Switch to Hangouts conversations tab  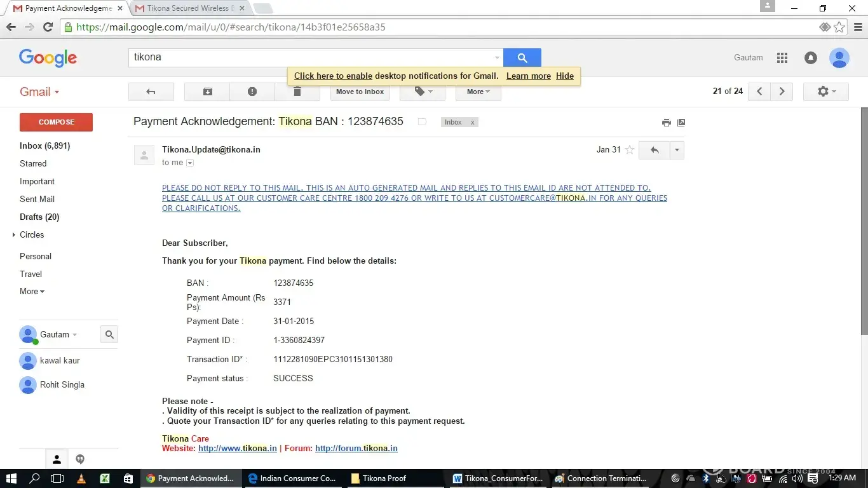[x=80, y=459]
